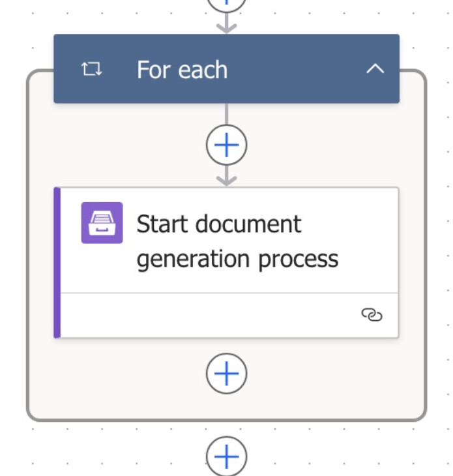453x476 pixels.
Task: Collapse the For each loop with the chevron
Action: point(375,69)
